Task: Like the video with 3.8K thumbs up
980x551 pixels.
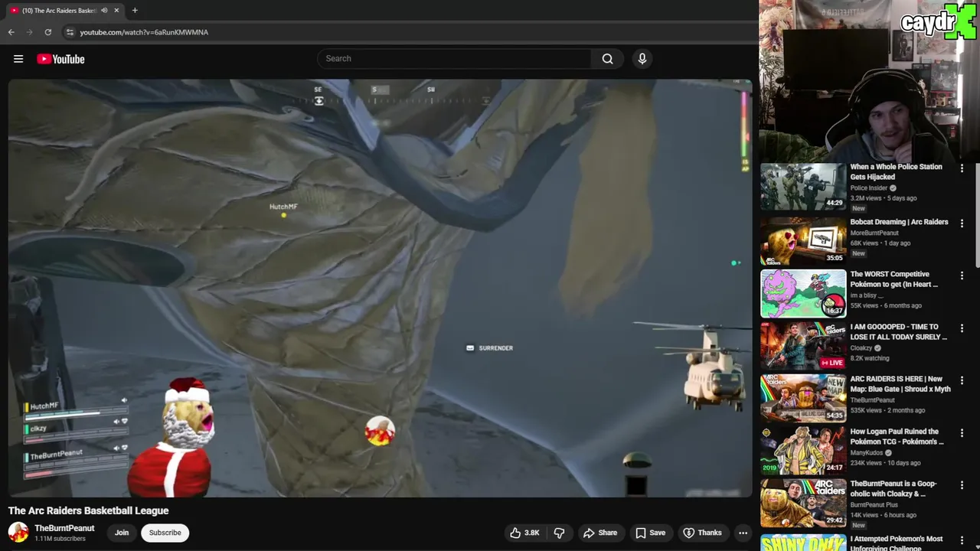Action: click(x=525, y=533)
